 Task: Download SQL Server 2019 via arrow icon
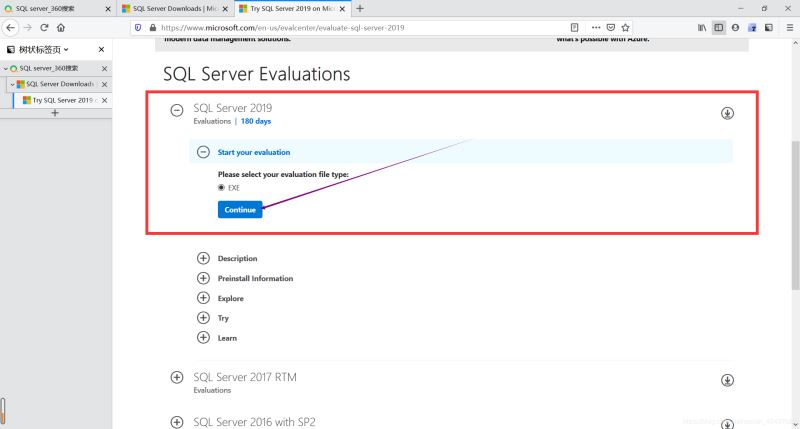tap(727, 113)
